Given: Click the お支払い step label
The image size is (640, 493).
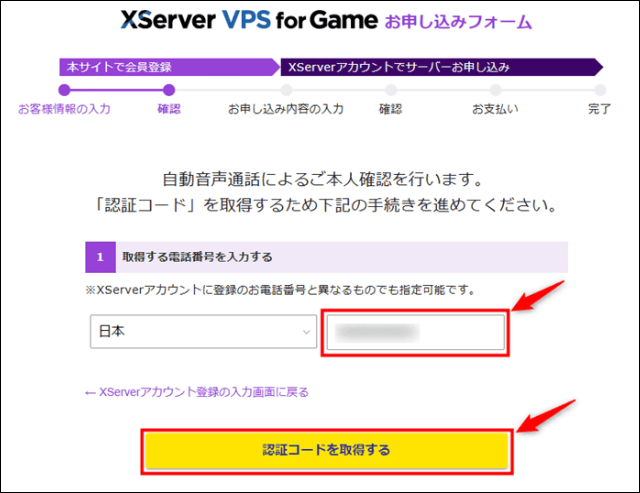Looking at the screenshot, I should (495, 109).
